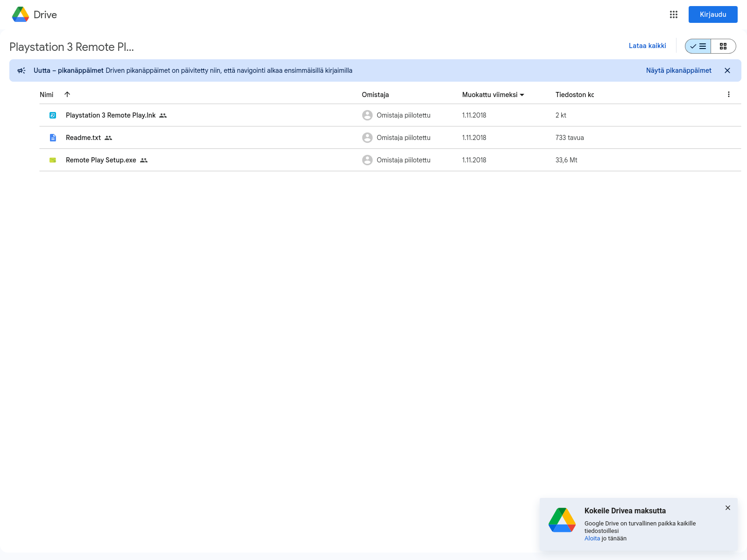Click the Omistaja column header
747x560 pixels.
tap(375, 95)
